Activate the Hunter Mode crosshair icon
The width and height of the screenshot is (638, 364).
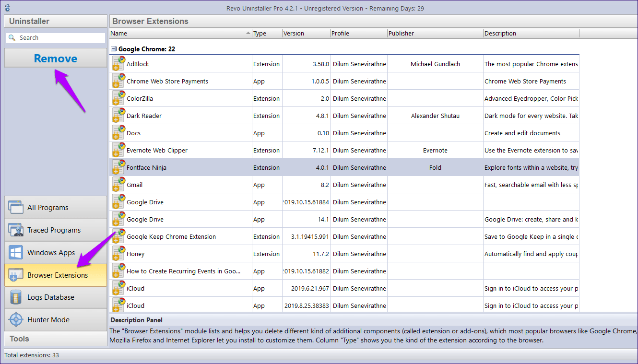coord(16,320)
